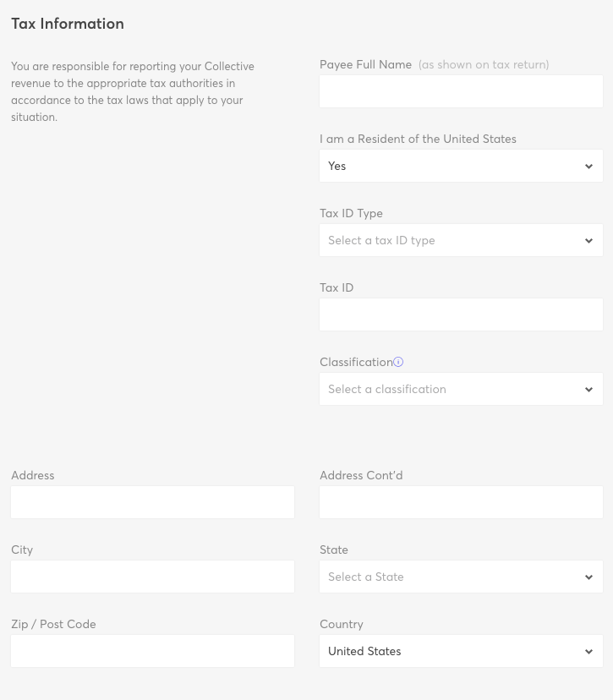Image resolution: width=613 pixels, height=700 pixels.
Task: Click the chevron arrow on the US Resident field
Action: [589, 167]
